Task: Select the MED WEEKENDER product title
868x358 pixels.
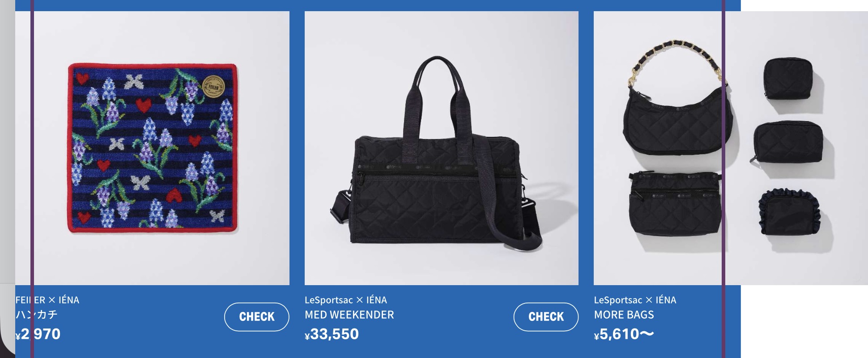Action: pyautogui.click(x=349, y=315)
